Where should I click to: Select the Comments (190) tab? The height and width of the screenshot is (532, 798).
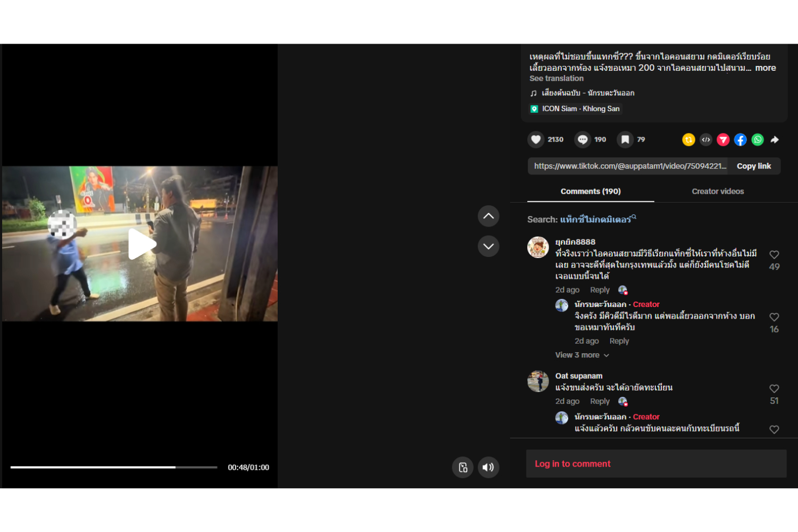point(591,192)
